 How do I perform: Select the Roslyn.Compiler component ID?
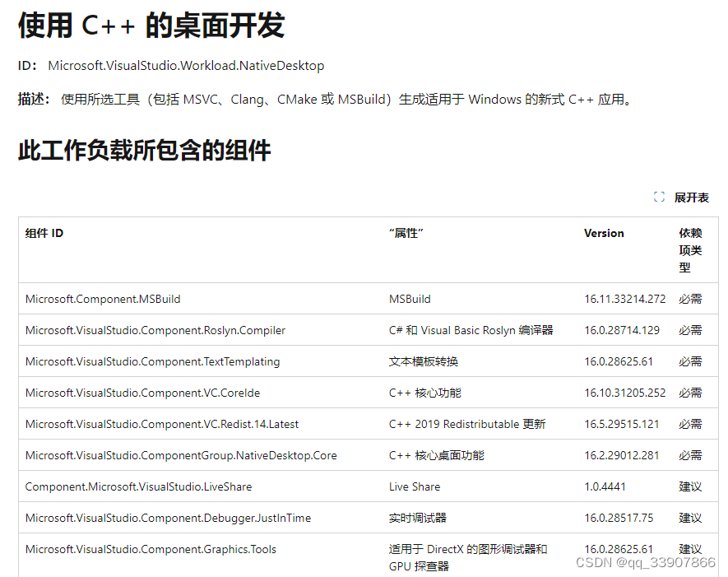point(155,330)
